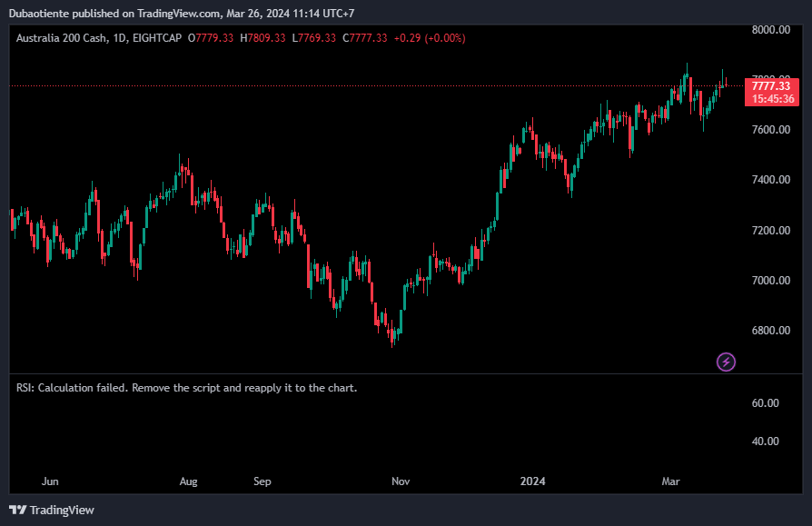812x526 pixels.
Task: Click the Nov label on the time axis
Action: 401,481
